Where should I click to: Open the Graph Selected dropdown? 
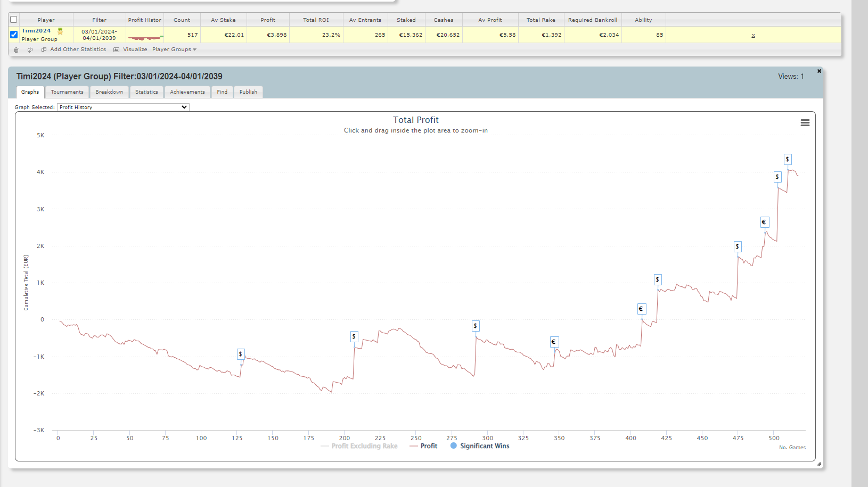point(123,107)
